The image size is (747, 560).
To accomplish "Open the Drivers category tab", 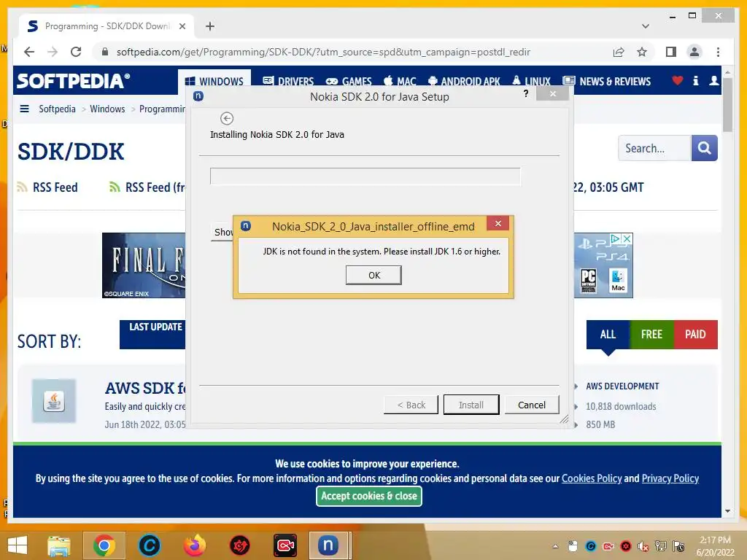I will pyautogui.click(x=288, y=82).
